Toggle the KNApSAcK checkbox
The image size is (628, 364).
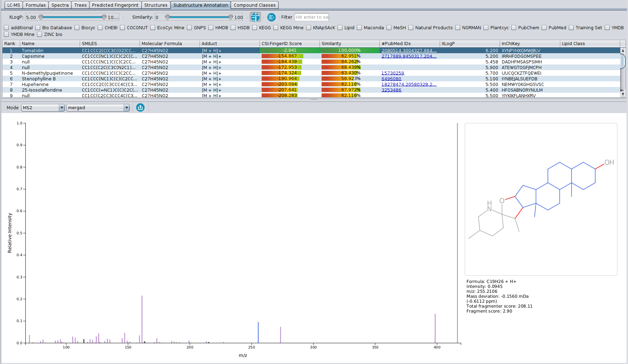pos(309,27)
